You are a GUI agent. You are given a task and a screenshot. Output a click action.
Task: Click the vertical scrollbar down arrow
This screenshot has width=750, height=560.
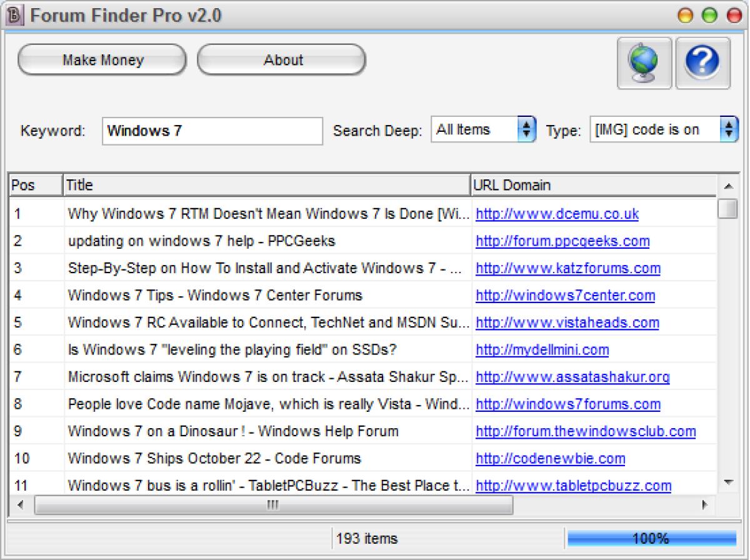click(x=728, y=482)
